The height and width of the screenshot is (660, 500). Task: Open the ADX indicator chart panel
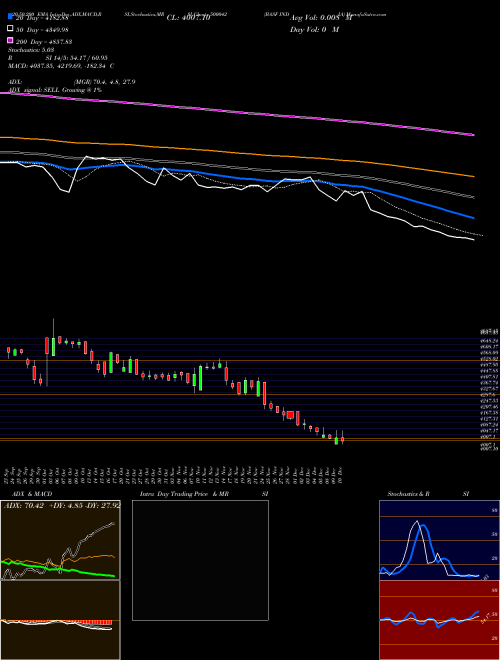click(x=60, y=540)
